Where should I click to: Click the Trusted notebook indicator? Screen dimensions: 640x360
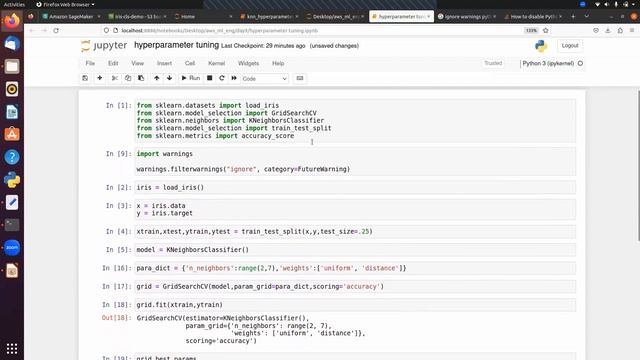coord(493,63)
